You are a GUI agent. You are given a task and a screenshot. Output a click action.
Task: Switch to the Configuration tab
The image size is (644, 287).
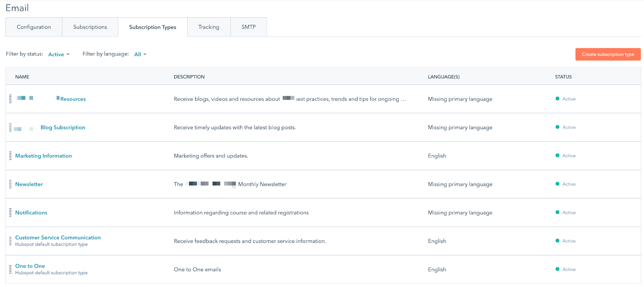pos(34,27)
